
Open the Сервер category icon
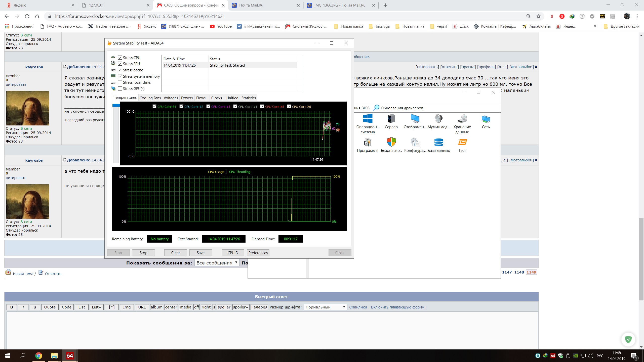pos(391,119)
